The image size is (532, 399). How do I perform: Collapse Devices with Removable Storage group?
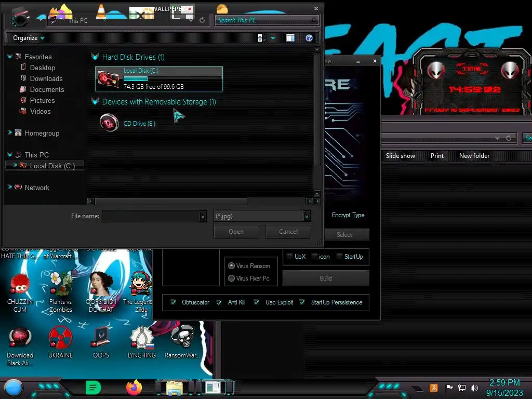[x=95, y=101]
